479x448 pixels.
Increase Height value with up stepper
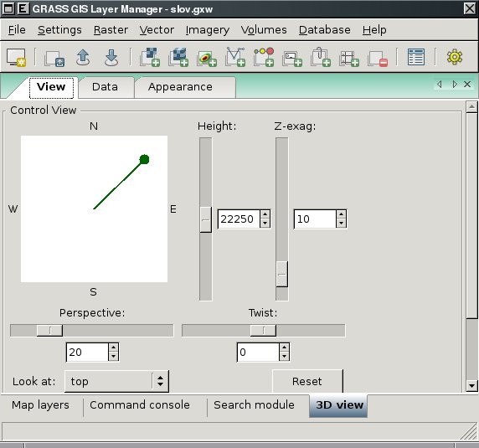coord(265,214)
